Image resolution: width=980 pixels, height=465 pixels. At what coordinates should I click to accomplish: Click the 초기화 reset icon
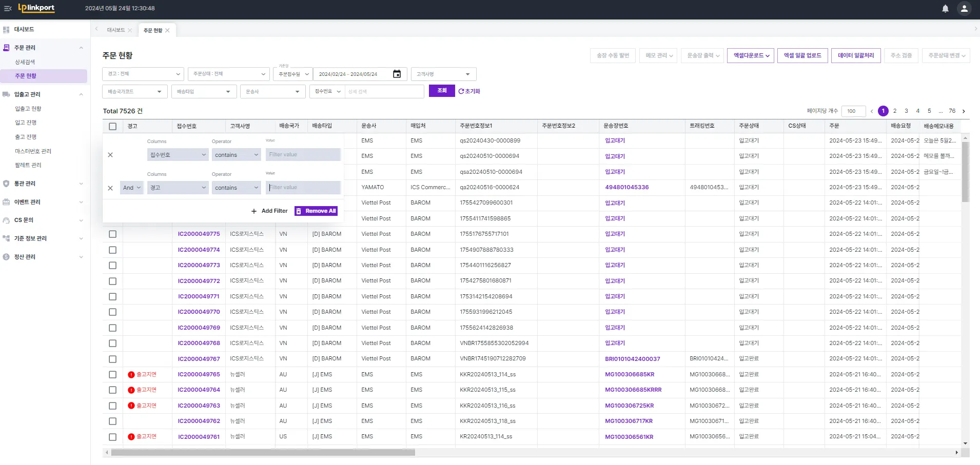point(461,91)
